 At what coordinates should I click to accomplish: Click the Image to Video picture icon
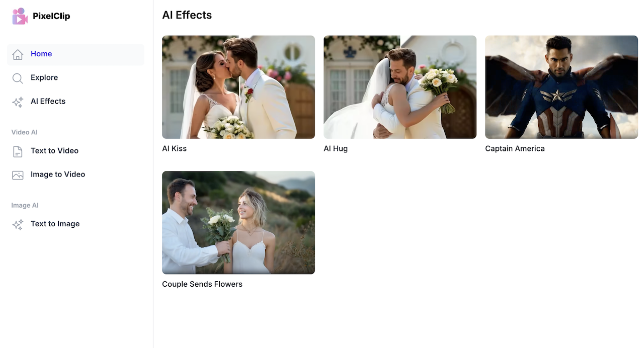[18, 175]
